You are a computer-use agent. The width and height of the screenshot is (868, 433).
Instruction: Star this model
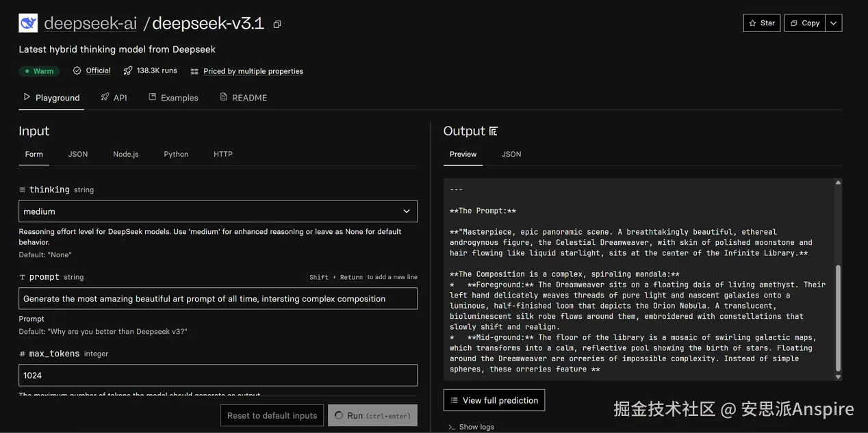(x=762, y=23)
